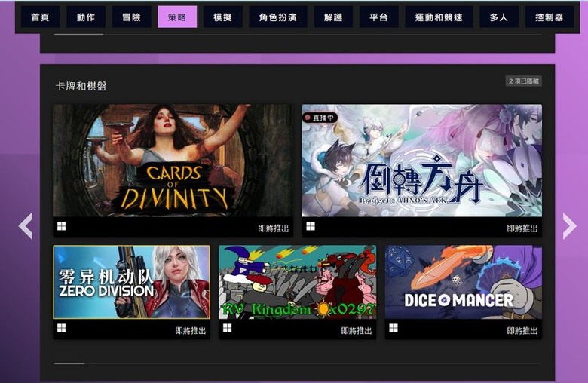Click the carousel progress bar below the capsules
Viewport: 588px width, 383px height.
coord(297,363)
